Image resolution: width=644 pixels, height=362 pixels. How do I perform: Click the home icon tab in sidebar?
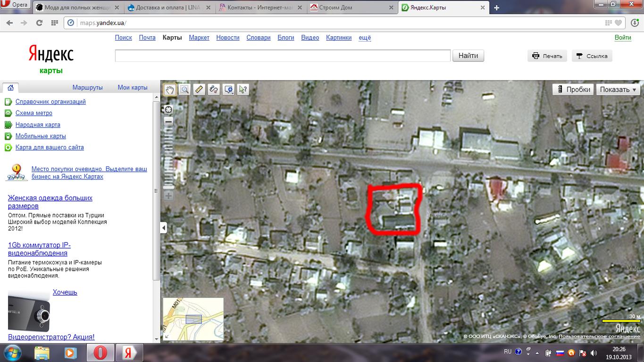click(10, 87)
